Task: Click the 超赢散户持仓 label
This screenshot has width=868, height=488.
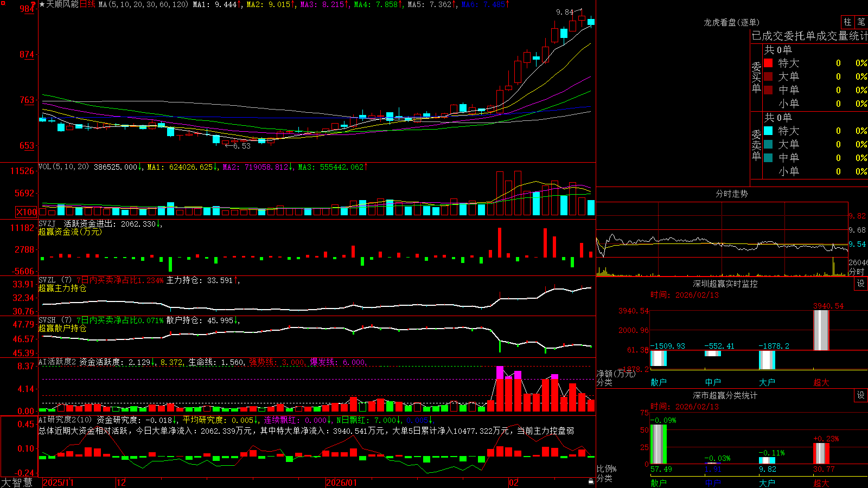Action: 62,328
